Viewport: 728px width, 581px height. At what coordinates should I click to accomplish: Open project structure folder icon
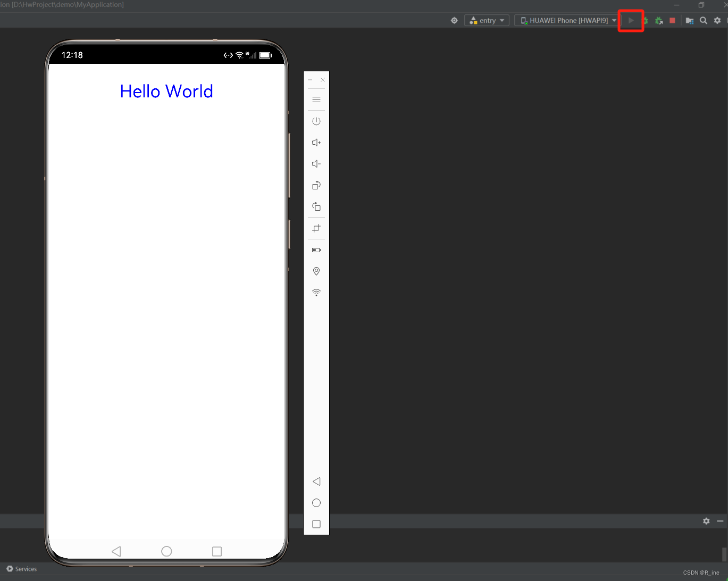pyautogui.click(x=690, y=20)
